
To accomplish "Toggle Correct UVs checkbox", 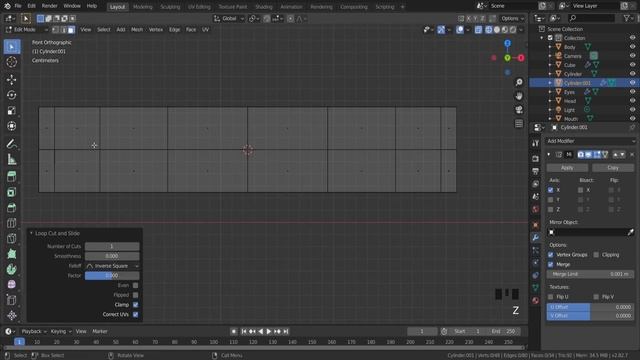I will click(x=136, y=315).
